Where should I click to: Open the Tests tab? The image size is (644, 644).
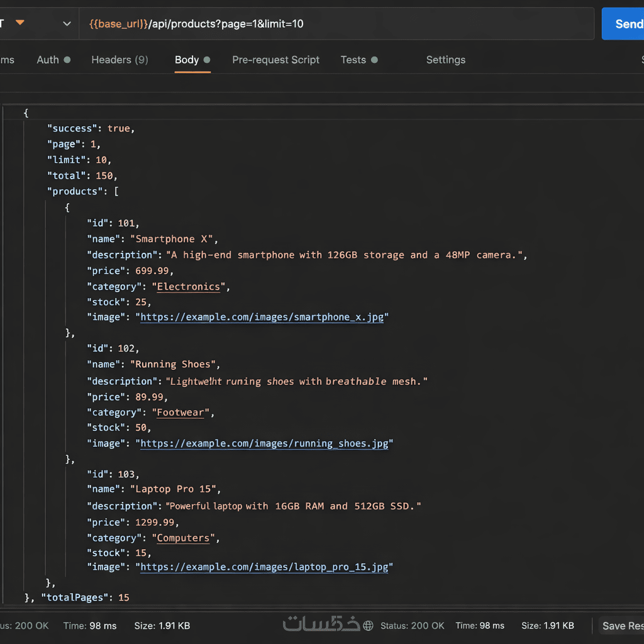click(353, 60)
